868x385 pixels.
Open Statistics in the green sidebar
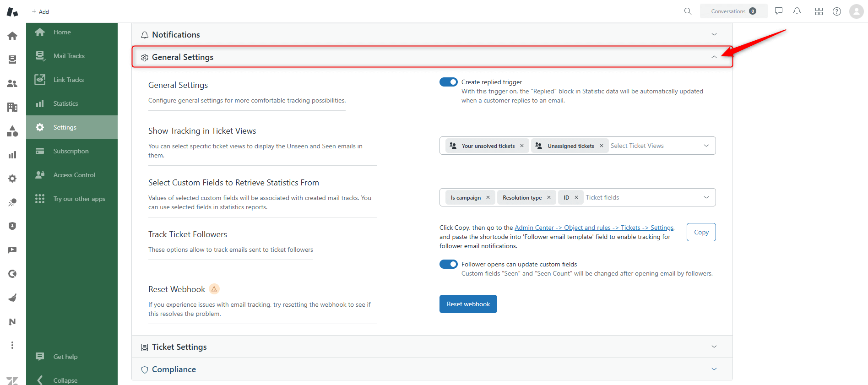(65, 103)
